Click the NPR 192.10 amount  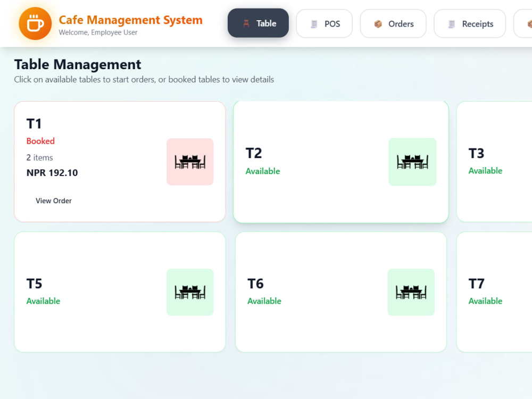(52, 173)
